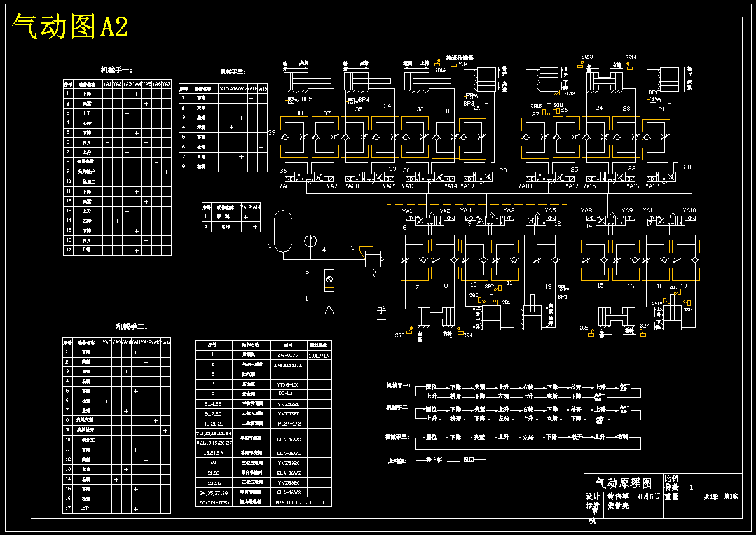Click the solenoid valve between YA11 and YA10
Image resolution: width=756 pixels, height=535 pixels.
pos(671,221)
